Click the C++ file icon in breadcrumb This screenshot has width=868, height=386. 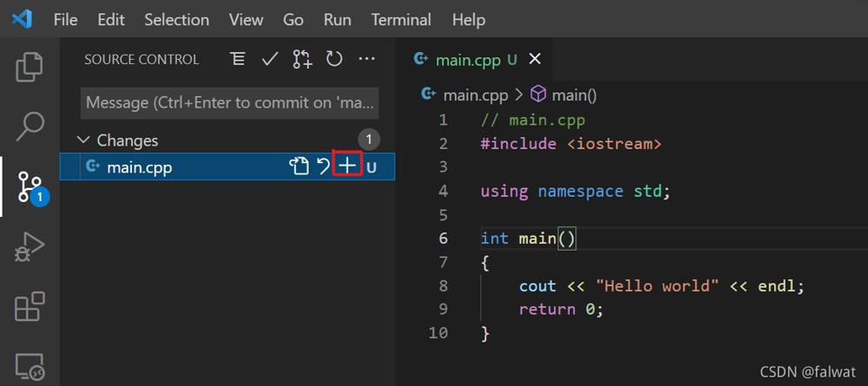click(428, 95)
